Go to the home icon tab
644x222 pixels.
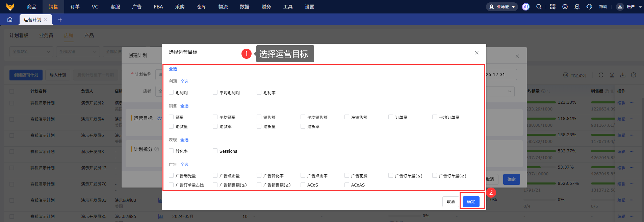pyautogui.click(x=10, y=20)
